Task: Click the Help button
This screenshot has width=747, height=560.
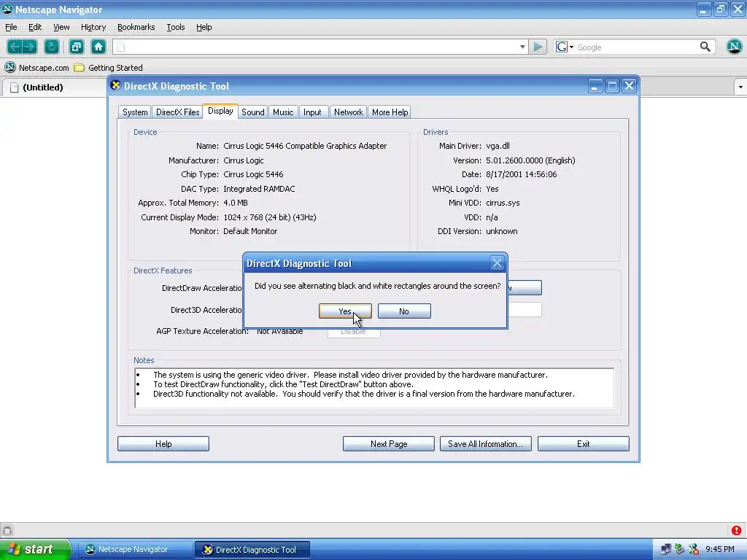Action: tap(163, 444)
